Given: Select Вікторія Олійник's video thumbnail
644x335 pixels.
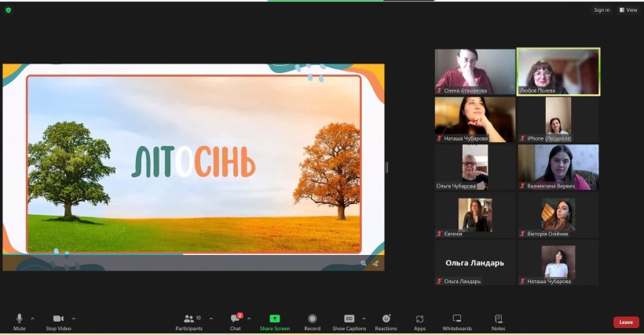Looking at the screenshot, I should coord(558,215).
